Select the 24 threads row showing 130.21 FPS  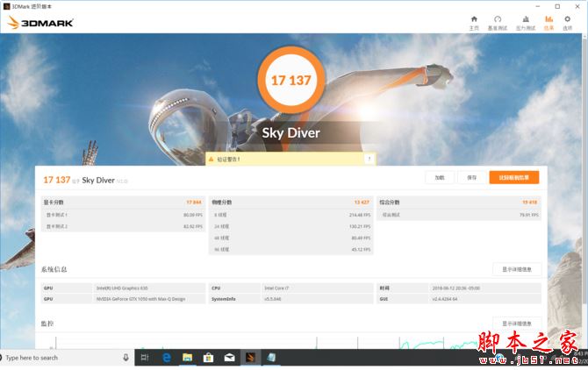pyautogui.click(x=291, y=226)
